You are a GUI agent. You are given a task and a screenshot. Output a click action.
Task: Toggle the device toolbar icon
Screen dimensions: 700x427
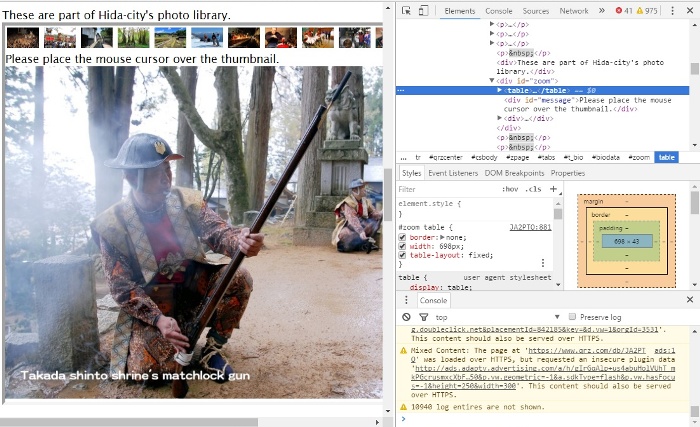coord(423,11)
